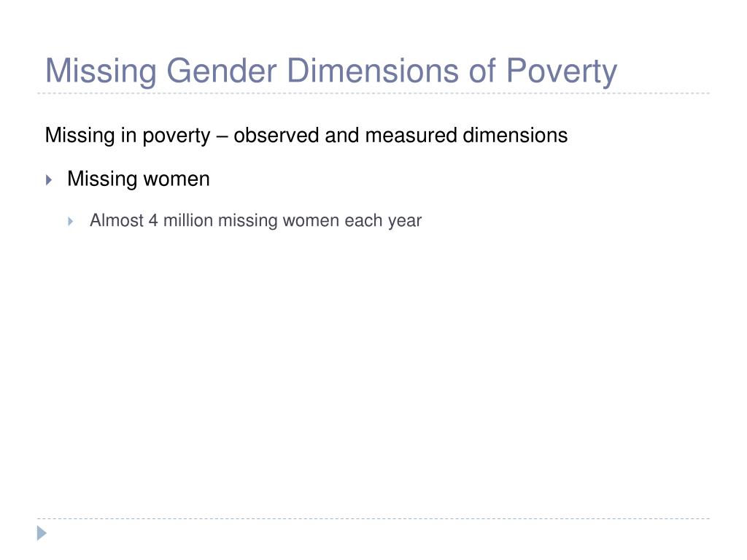Click the "Missing women" bullet text

click(139, 179)
